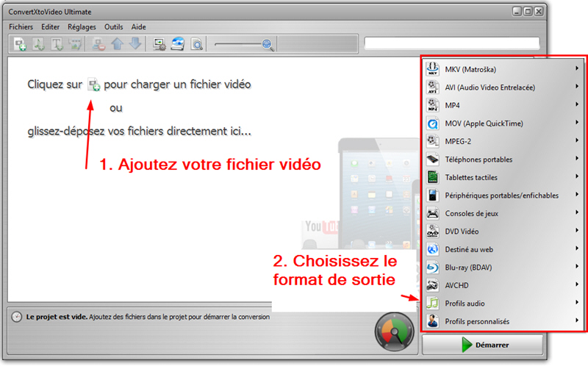This screenshot has width=588, height=366.
Task: Click the burn disc toolbar icon
Action: [x=178, y=44]
